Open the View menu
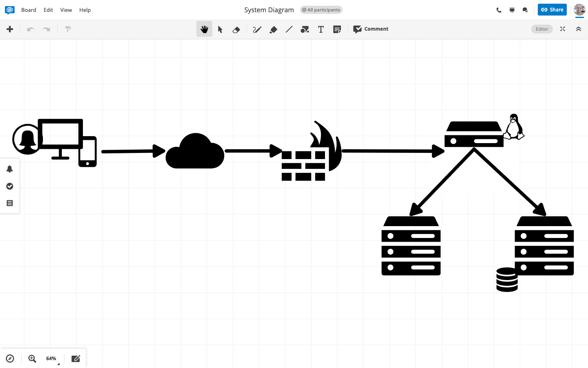 click(66, 10)
